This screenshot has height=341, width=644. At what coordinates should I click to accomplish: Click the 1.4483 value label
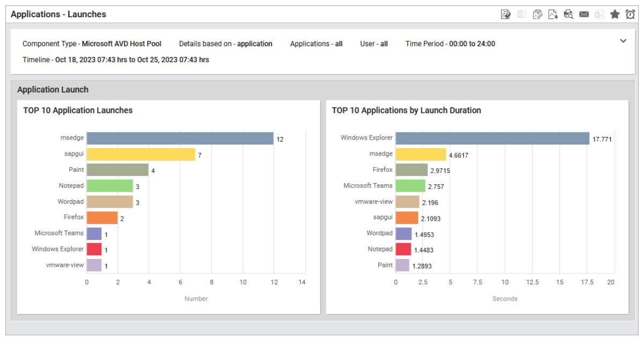click(424, 250)
